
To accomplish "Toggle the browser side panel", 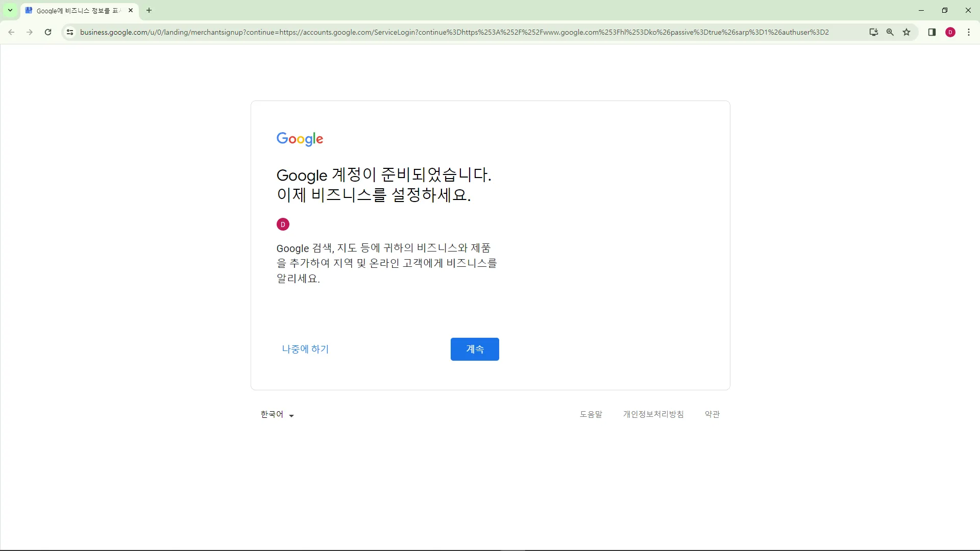I will pyautogui.click(x=932, y=32).
